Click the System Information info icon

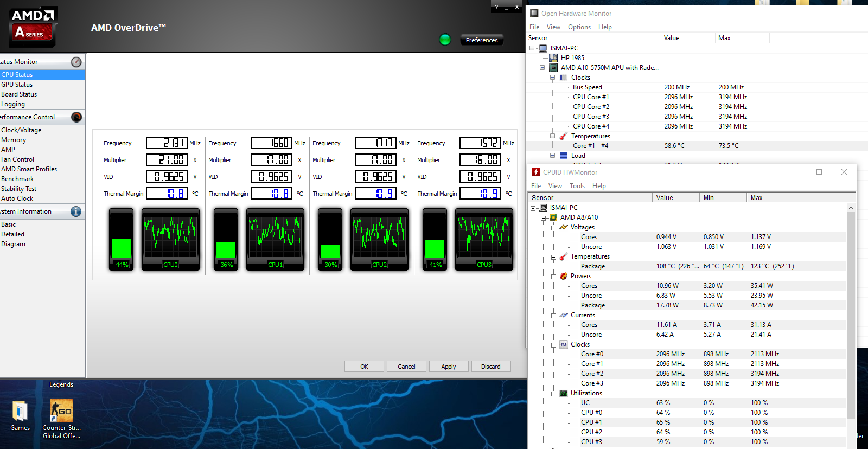click(x=76, y=211)
